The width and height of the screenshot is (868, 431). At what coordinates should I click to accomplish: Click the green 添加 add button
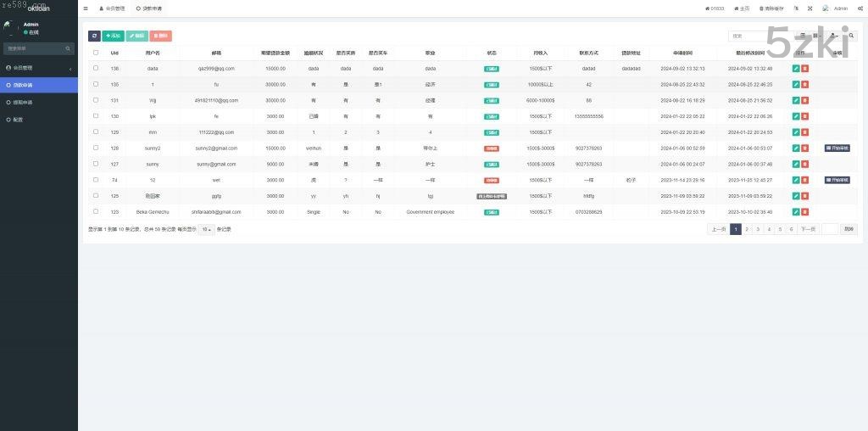113,36
